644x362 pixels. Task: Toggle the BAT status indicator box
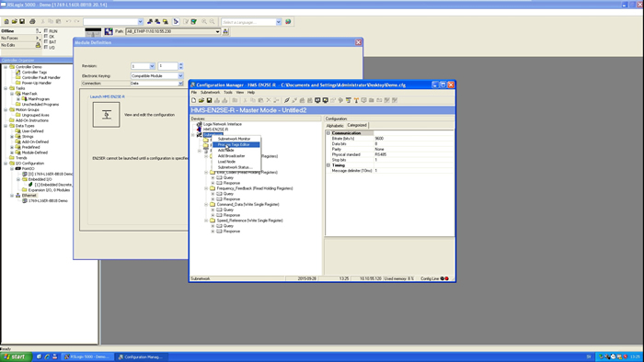click(46, 42)
